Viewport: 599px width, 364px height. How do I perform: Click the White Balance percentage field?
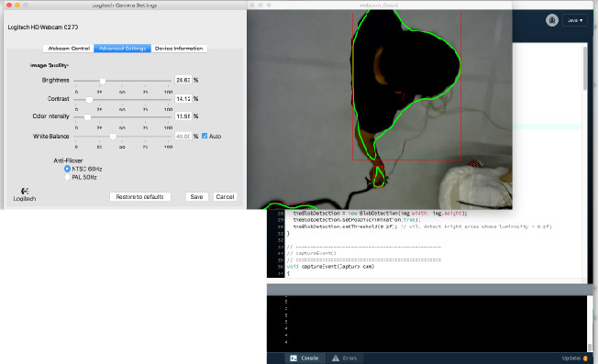coord(183,136)
